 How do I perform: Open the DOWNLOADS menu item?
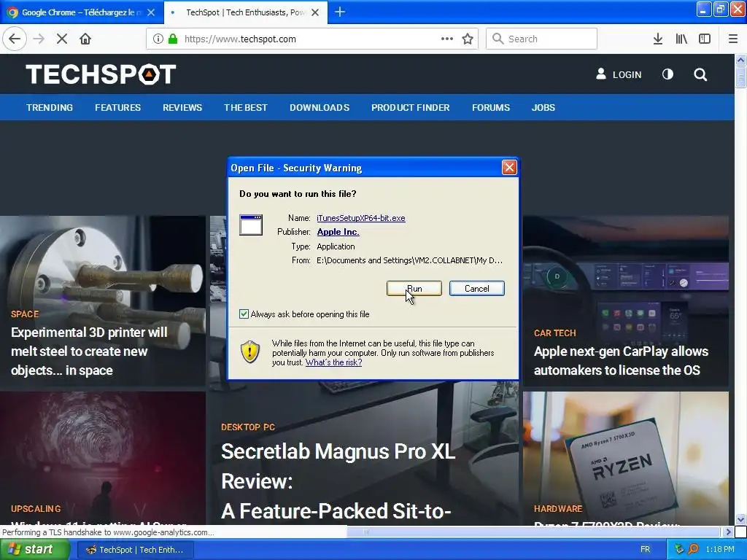click(x=320, y=108)
